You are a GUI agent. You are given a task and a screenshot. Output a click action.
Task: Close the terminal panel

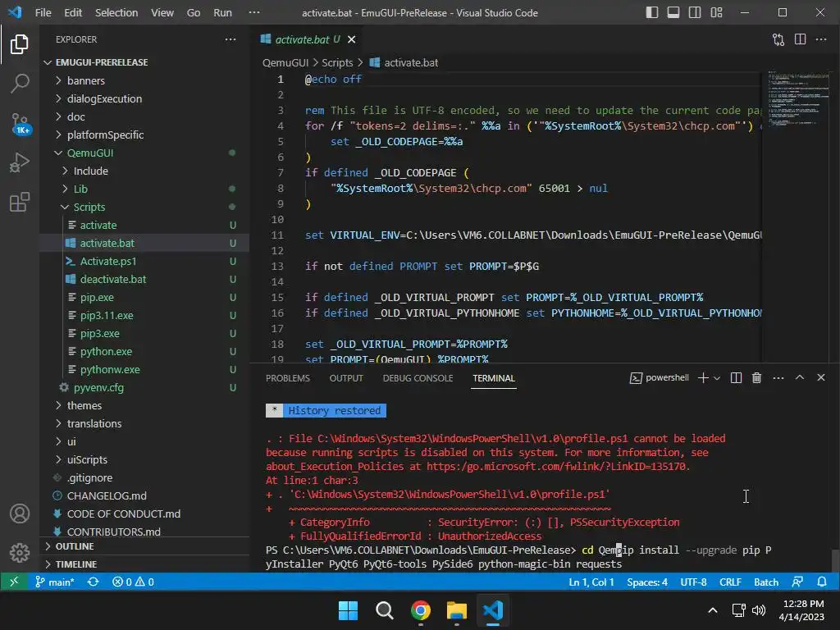[x=820, y=377]
